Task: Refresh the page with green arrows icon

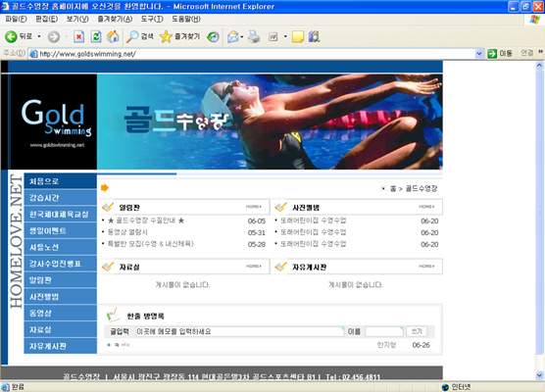Action: (96, 36)
